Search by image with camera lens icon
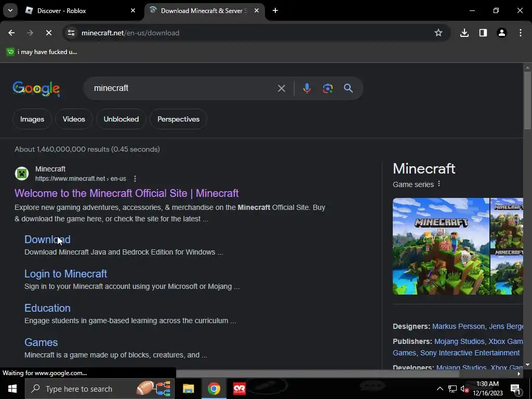The image size is (532, 399). [x=327, y=88]
